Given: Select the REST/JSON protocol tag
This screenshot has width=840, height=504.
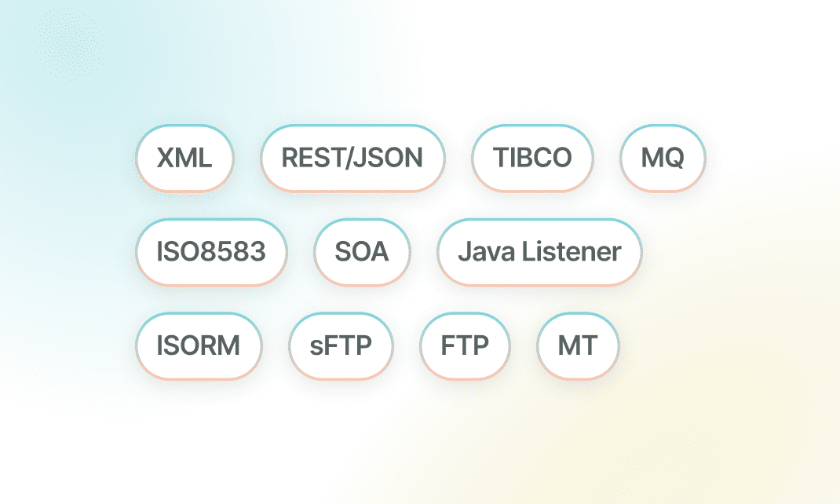Looking at the screenshot, I should 352,158.
